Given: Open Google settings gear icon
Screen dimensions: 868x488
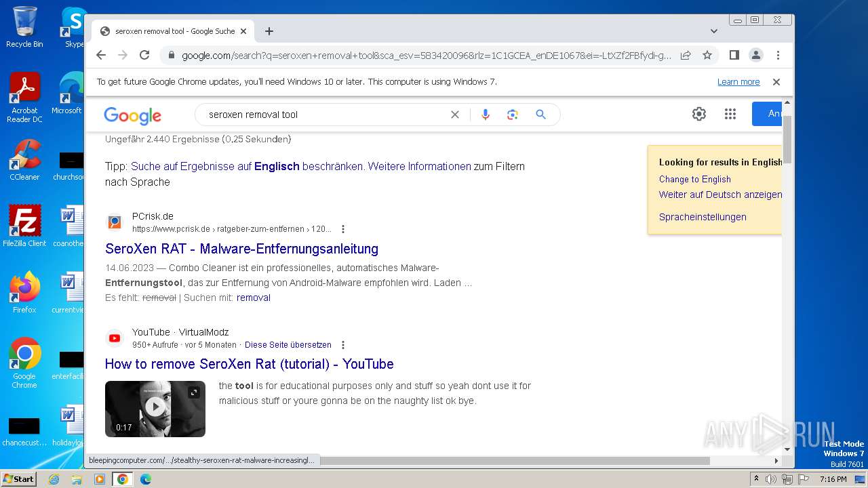Looking at the screenshot, I should tap(699, 114).
